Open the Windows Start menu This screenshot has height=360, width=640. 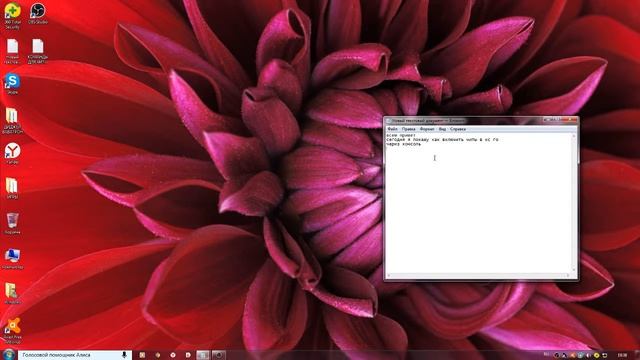coord(8,354)
